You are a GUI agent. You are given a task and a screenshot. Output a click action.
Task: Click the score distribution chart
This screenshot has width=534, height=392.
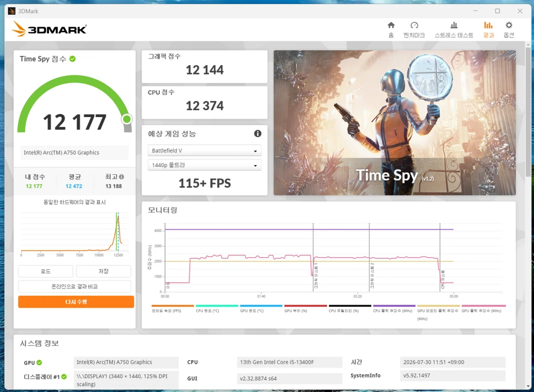pos(75,234)
